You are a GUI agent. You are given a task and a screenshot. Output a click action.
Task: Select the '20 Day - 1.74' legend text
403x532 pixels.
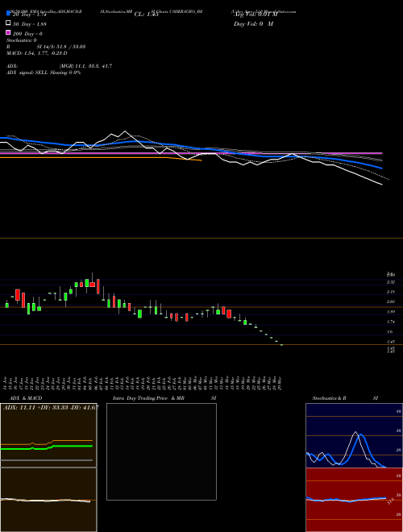29,15
